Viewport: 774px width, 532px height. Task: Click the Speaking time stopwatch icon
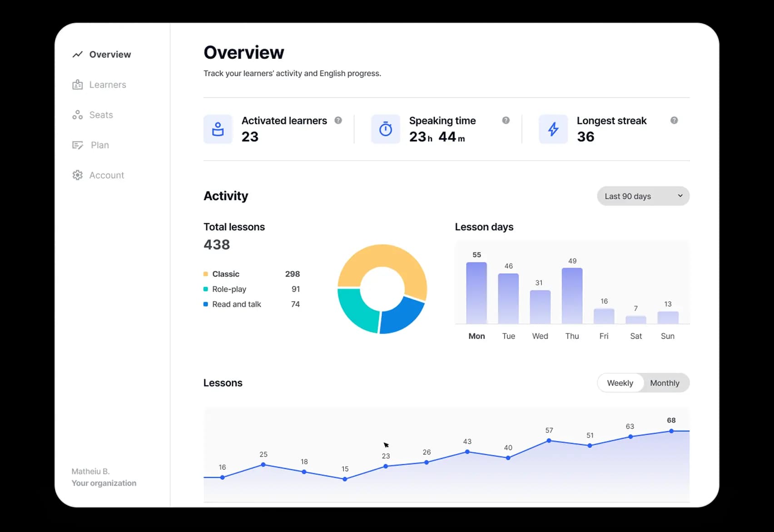[385, 129]
